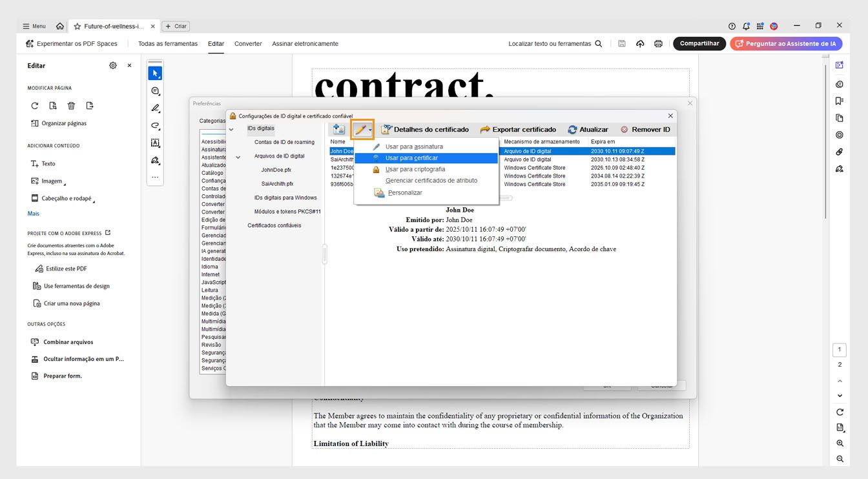
Task: Select the Fill & Sign pen tool
Action: (155, 160)
